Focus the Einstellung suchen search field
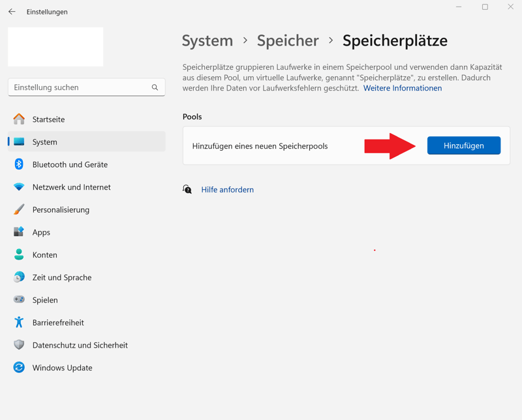 (x=80, y=87)
